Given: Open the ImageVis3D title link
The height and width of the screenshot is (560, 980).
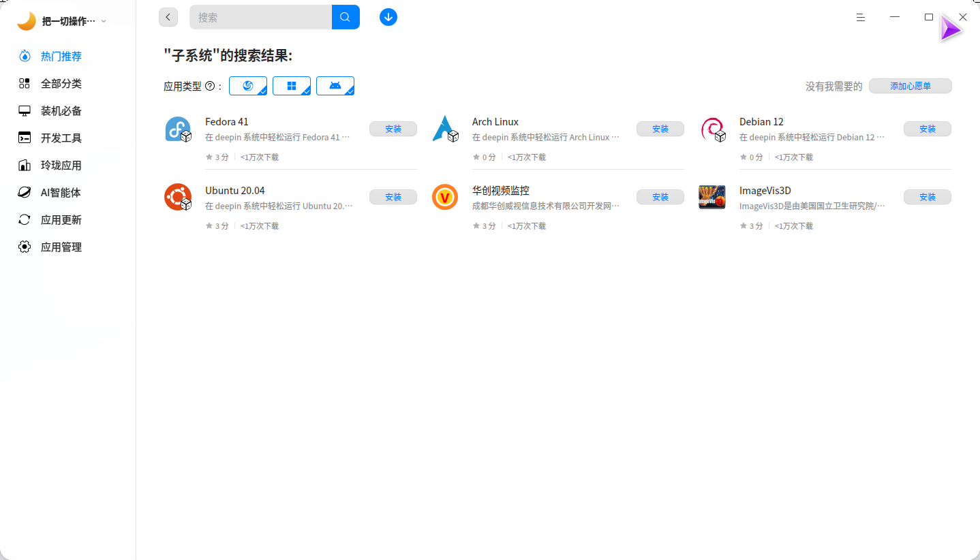Looking at the screenshot, I should [x=765, y=190].
